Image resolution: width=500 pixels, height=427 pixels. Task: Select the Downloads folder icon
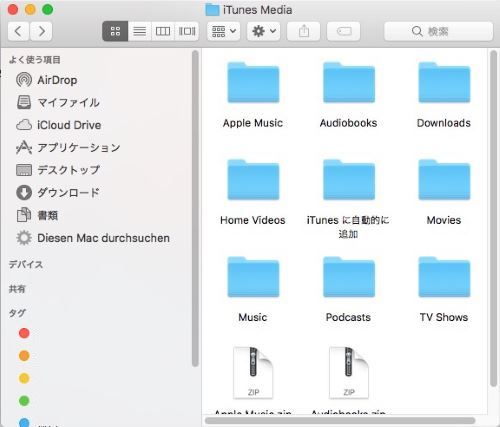(444, 82)
